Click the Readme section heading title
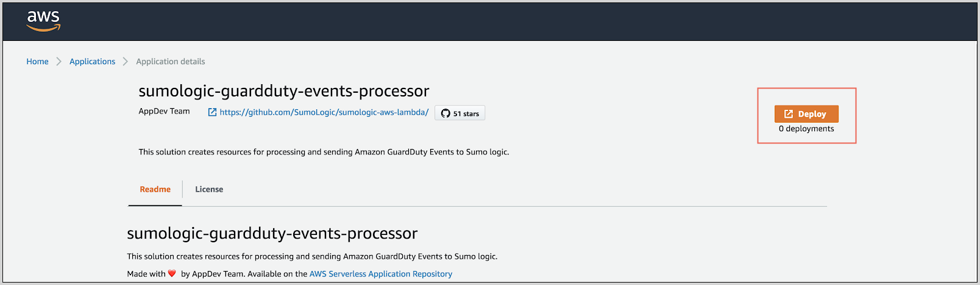This screenshot has width=980, height=285. (272, 234)
